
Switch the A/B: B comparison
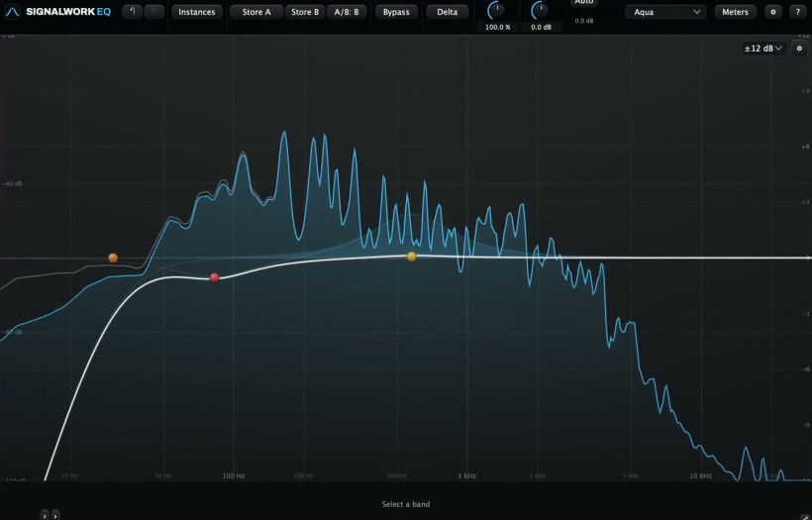tap(347, 12)
